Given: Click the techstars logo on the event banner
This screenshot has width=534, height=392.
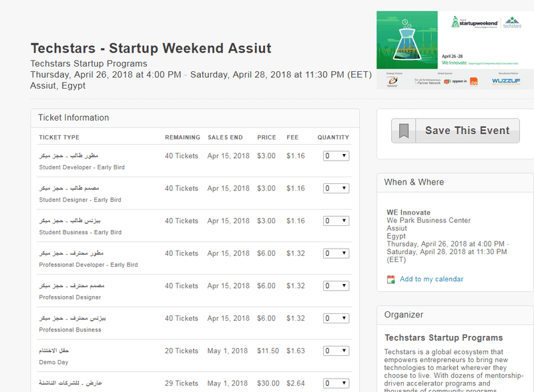Looking at the screenshot, I should point(514,23).
